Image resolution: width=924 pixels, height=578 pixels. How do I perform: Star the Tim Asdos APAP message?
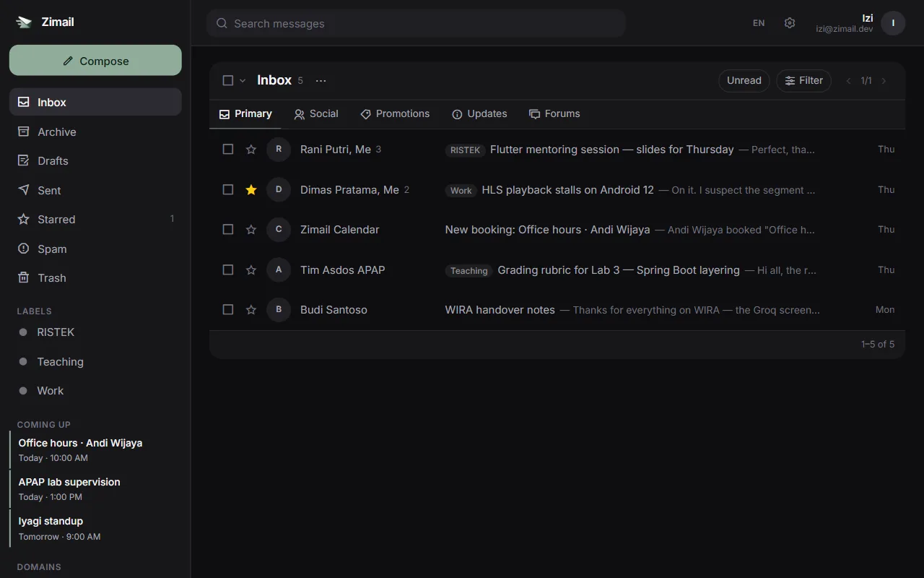(x=251, y=270)
